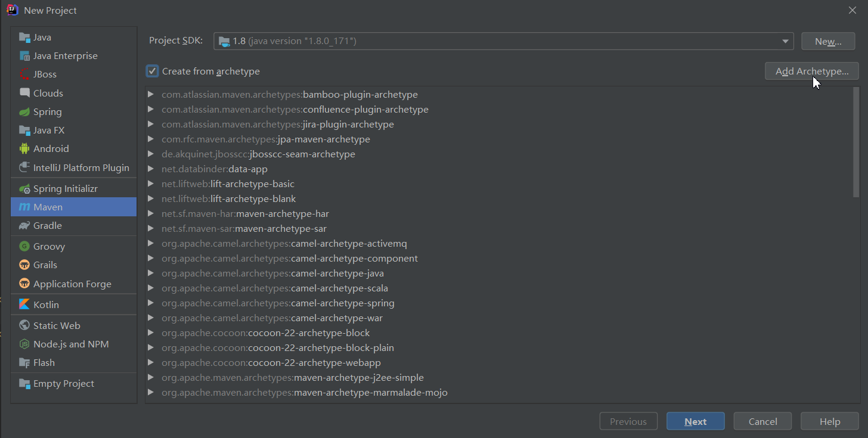Click the Flash folder icon
868x438 pixels.
[24, 362]
